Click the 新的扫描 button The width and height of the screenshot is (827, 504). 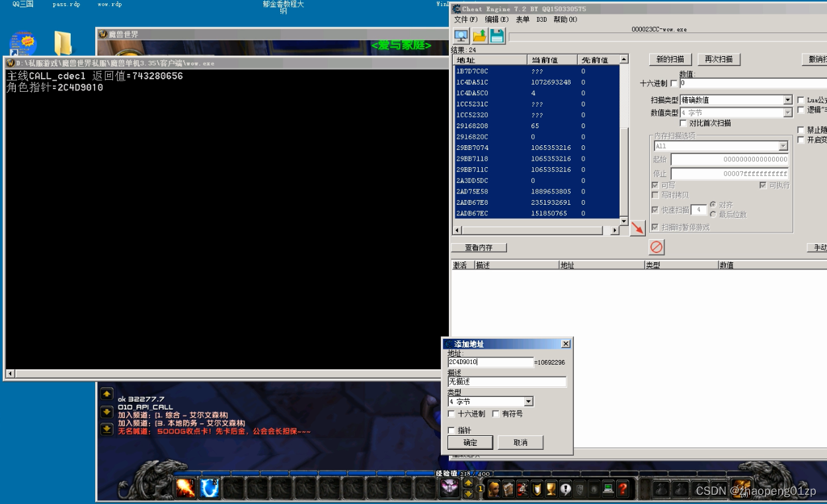tap(670, 59)
